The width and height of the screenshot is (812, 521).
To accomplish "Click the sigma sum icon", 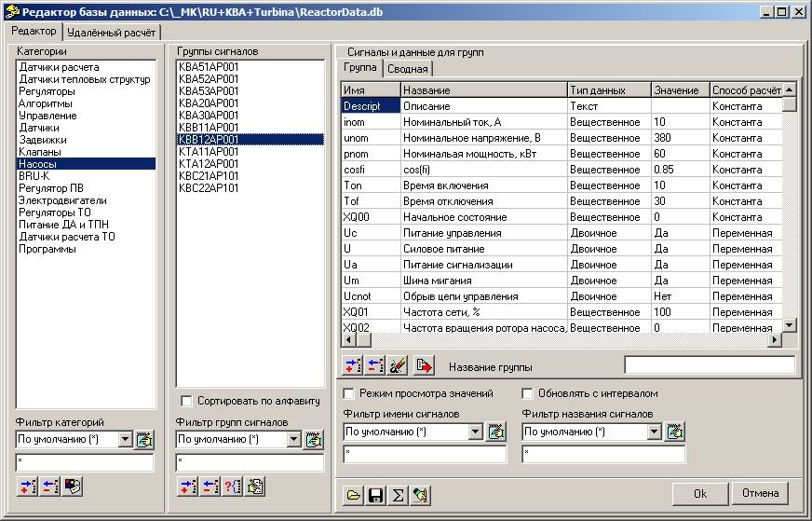I will click(398, 495).
